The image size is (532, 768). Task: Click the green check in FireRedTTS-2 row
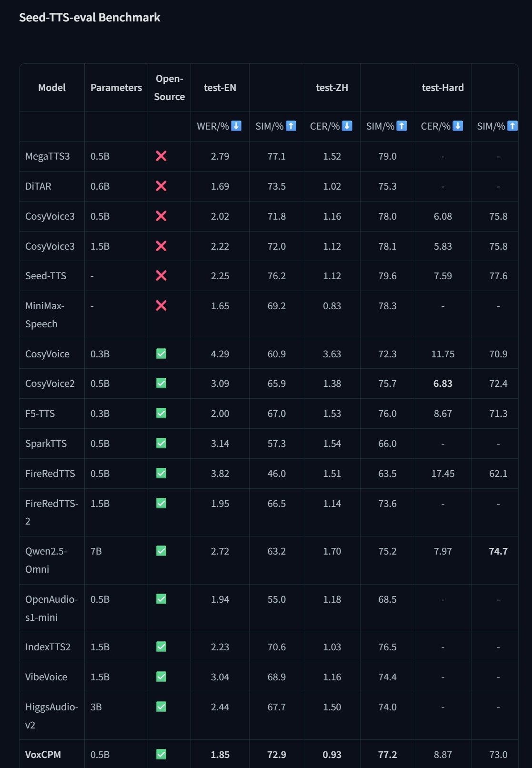161,503
